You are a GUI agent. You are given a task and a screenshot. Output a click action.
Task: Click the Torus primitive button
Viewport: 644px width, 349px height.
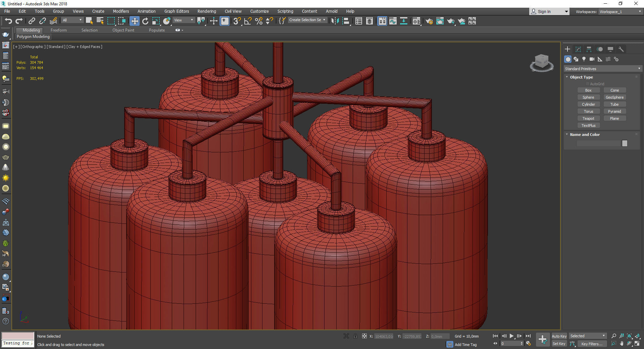pos(588,111)
